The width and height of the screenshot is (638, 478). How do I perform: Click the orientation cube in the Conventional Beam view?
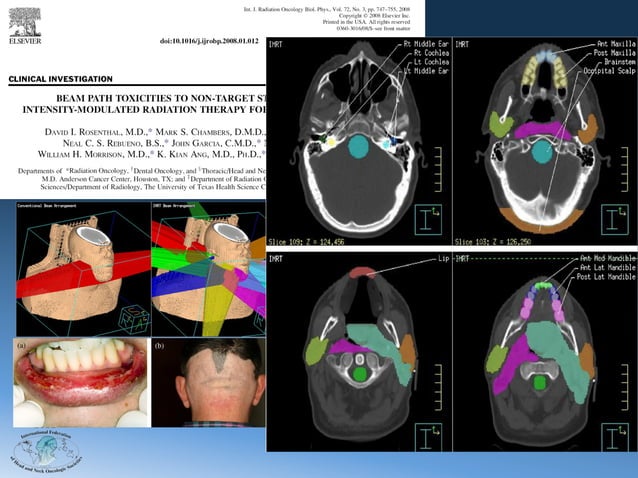pos(133,320)
